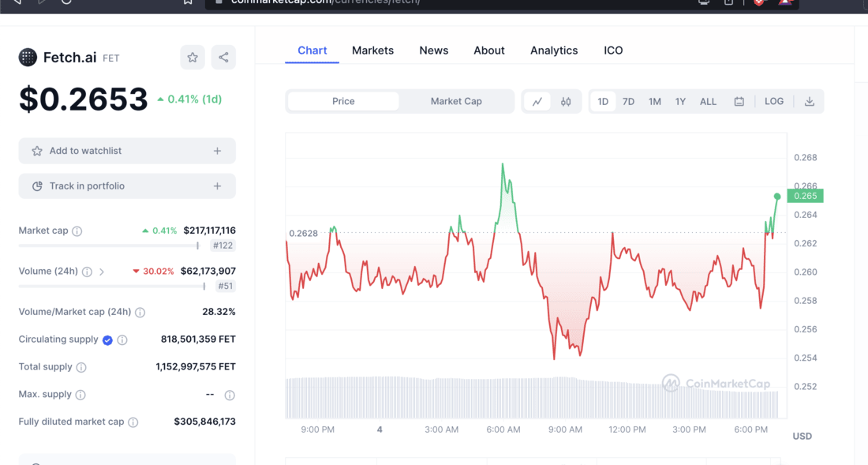The image size is (868, 465).
Task: Open Brave shield icon in address bar
Action: (759, 2)
